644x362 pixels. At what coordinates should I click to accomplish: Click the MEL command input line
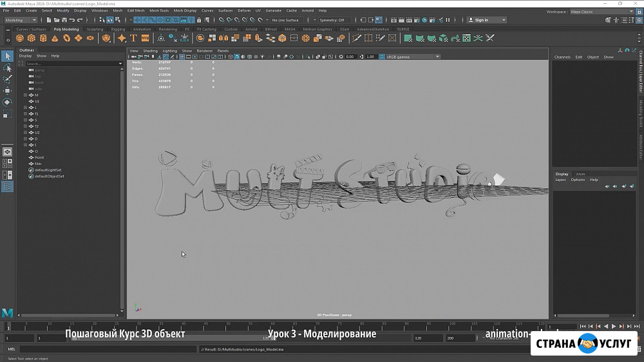[x=108, y=349]
